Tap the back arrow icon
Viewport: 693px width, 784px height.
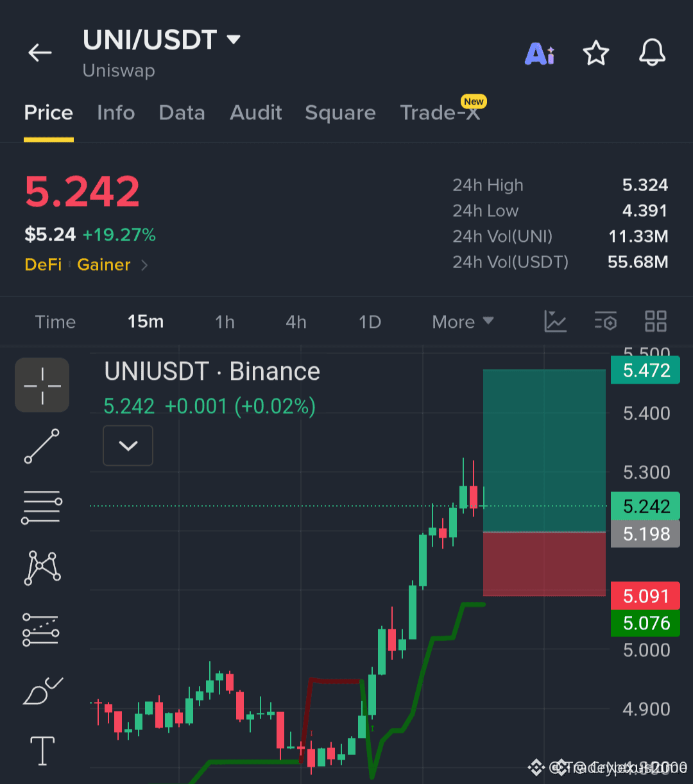coord(40,53)
